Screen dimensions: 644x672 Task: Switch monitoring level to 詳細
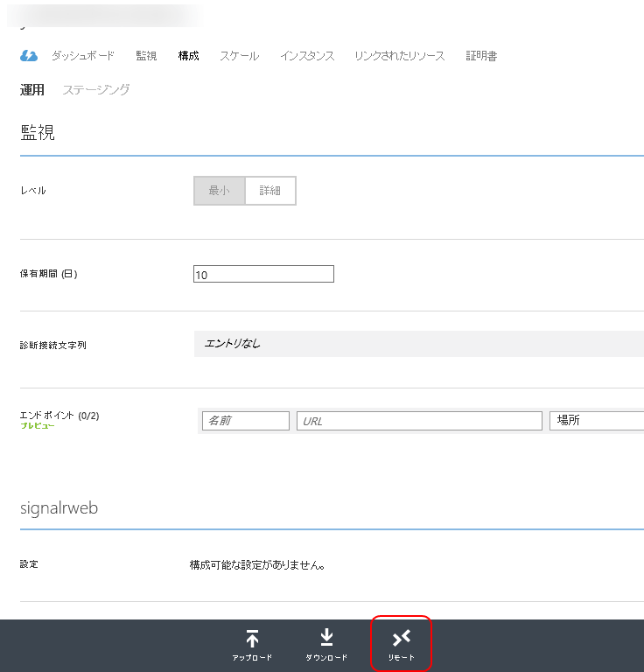[270, 191]
